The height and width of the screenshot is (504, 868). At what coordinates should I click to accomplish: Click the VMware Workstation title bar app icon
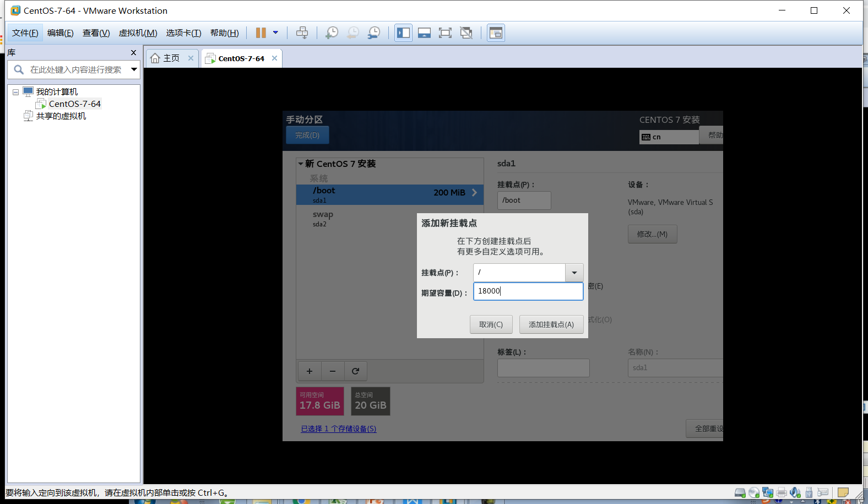point(15,10)
